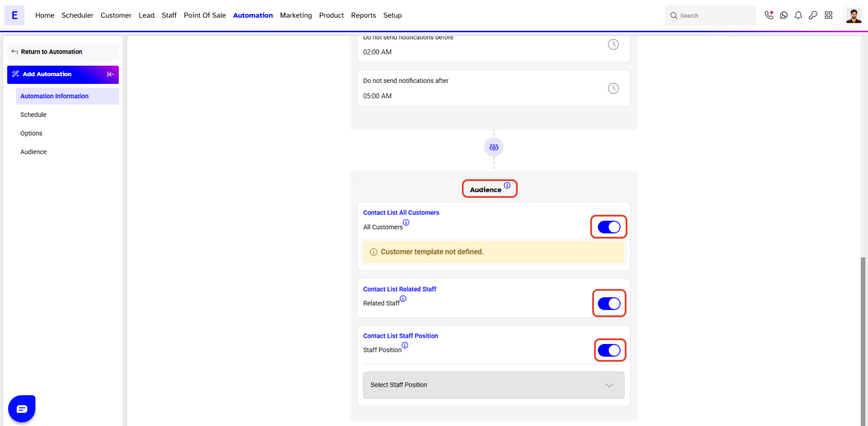868x426 pixels.
Task: Go to the Reports menu
Action: point(363,15)
